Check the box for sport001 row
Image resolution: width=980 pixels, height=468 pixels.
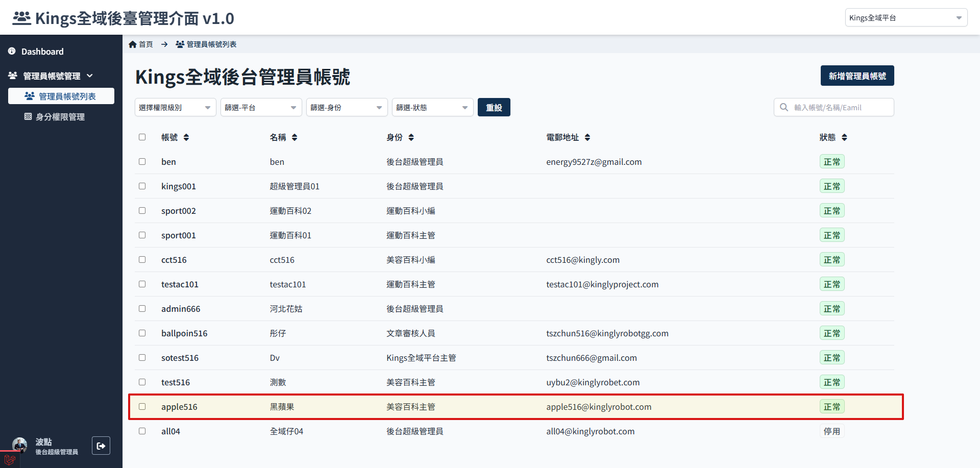[142, 235]
